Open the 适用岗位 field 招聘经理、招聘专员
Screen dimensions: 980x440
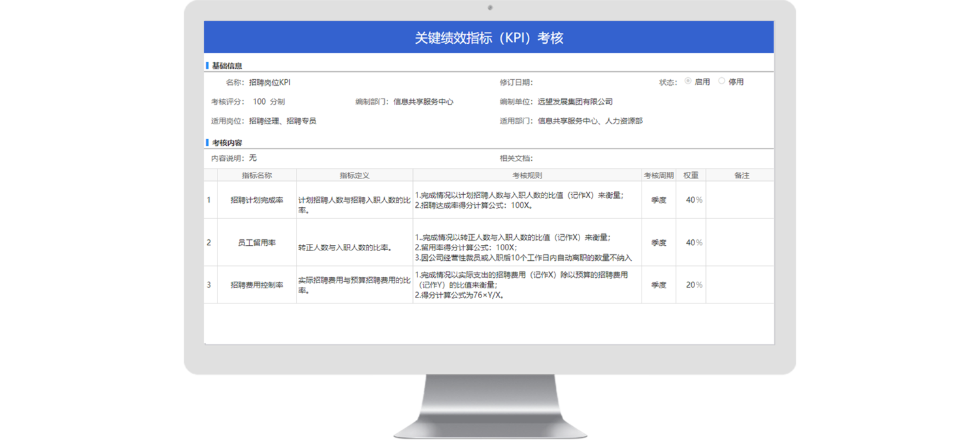click(x=282, y=121)
